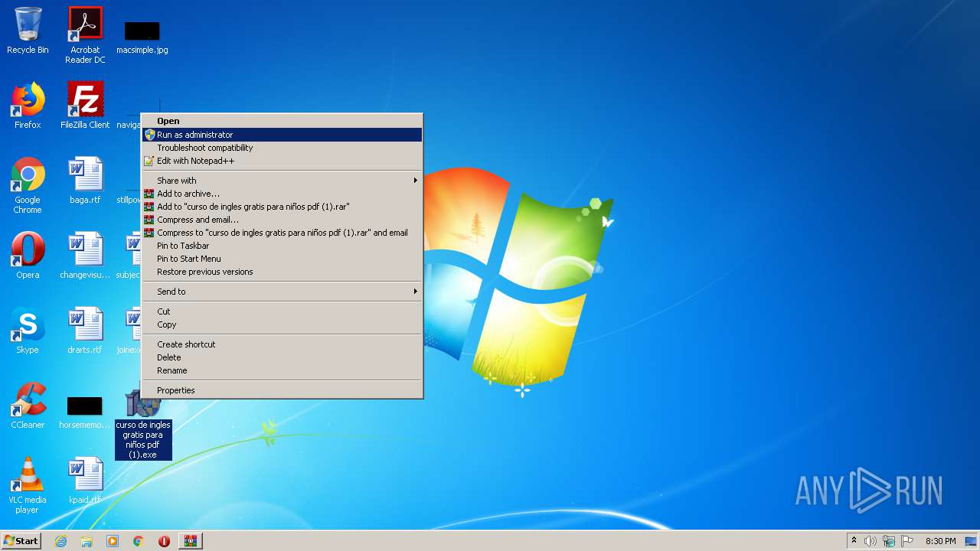Select the macsimple.jpg file icon
This screenshot has width=980, height=551.
(142, 35)
